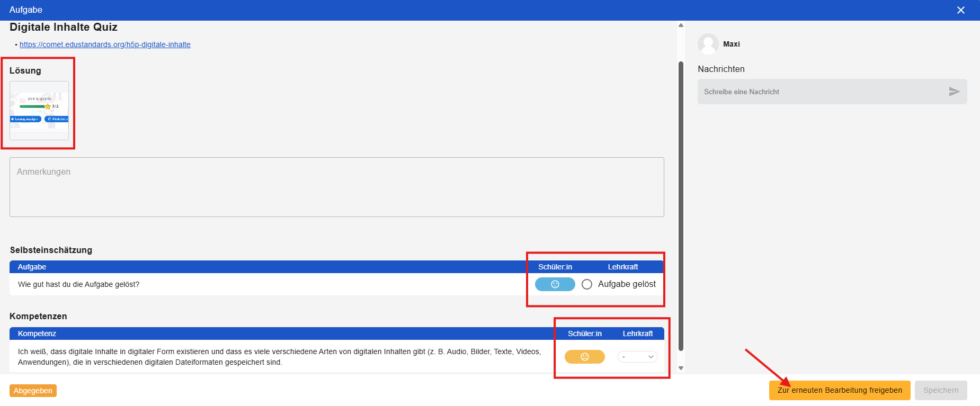The image size is (980, 406).
Task: Click the Aufgabe column header in Selbsteinschätzung
Action: (32, 267)
